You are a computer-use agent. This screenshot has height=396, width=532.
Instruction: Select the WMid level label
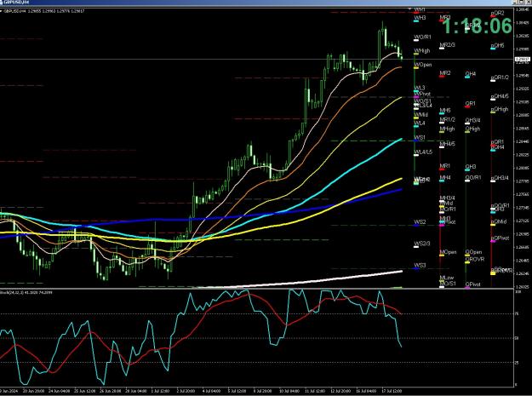coord(421,115)
